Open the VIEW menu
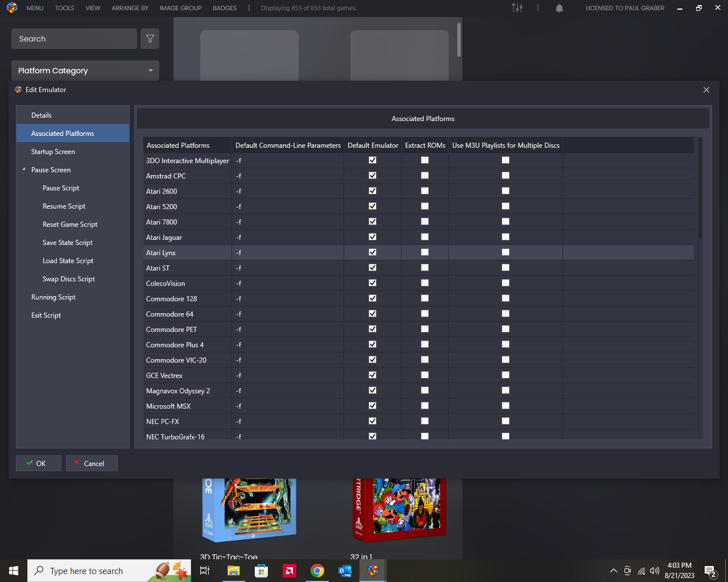 point(93,8)
